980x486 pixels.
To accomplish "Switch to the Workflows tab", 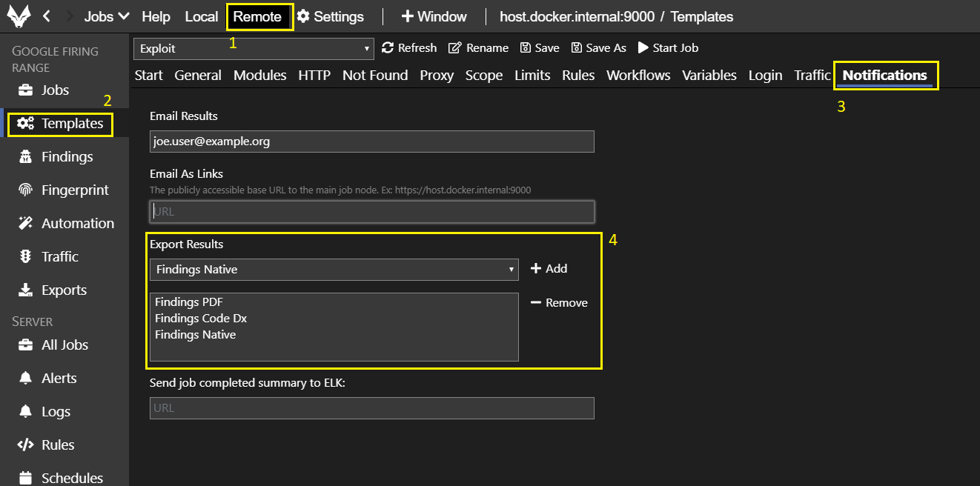I will pos(638,75).
